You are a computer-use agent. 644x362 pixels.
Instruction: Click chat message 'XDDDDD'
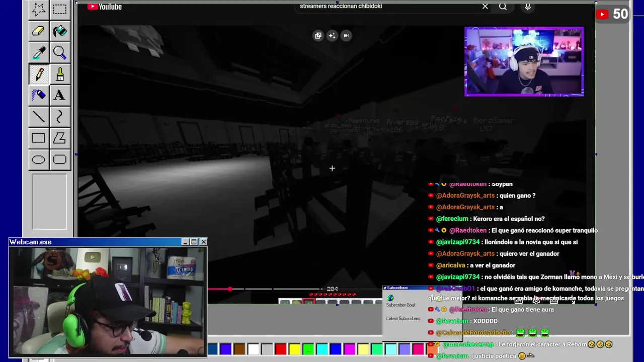click(x=485, y=321)
